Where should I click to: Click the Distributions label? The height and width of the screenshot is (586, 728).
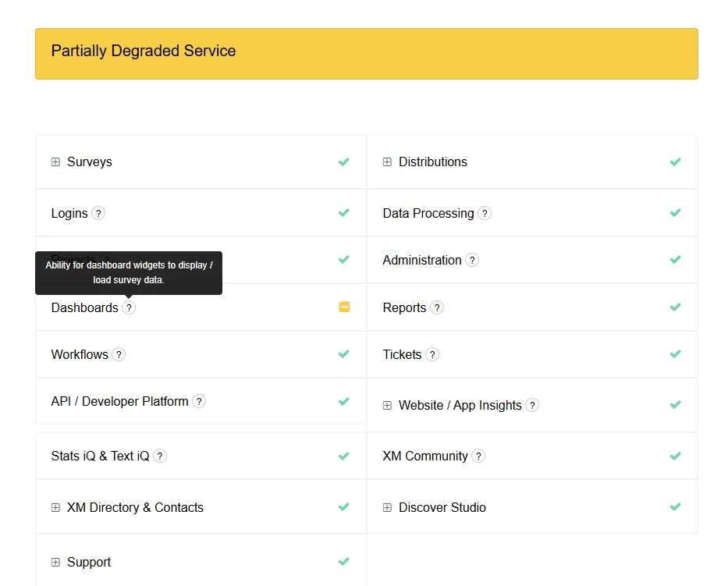tap(433, 162)
